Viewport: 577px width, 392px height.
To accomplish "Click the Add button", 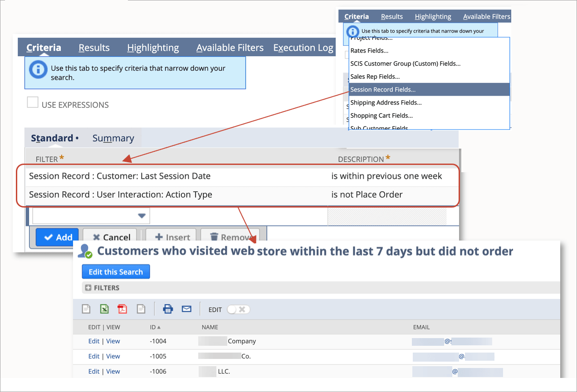I will (x=57, y=237).
